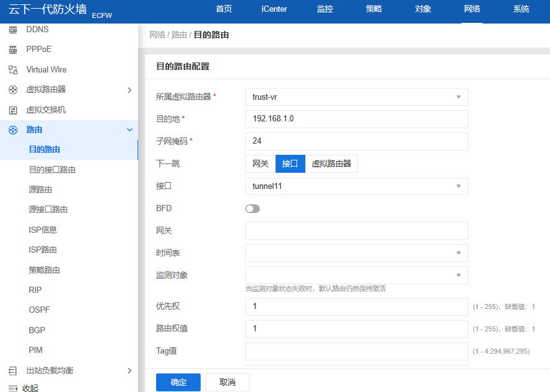Open 策略路由 in the sidebar

click(x=44, y=270)
